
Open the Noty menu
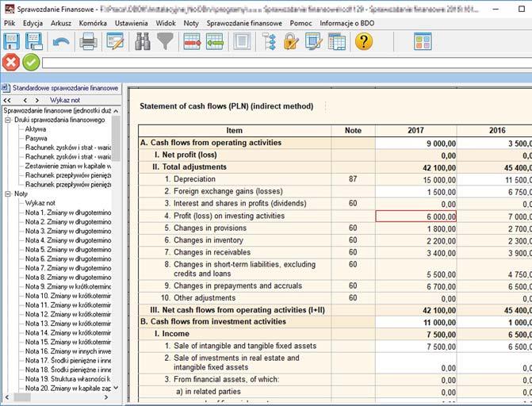tap(191, 23)
